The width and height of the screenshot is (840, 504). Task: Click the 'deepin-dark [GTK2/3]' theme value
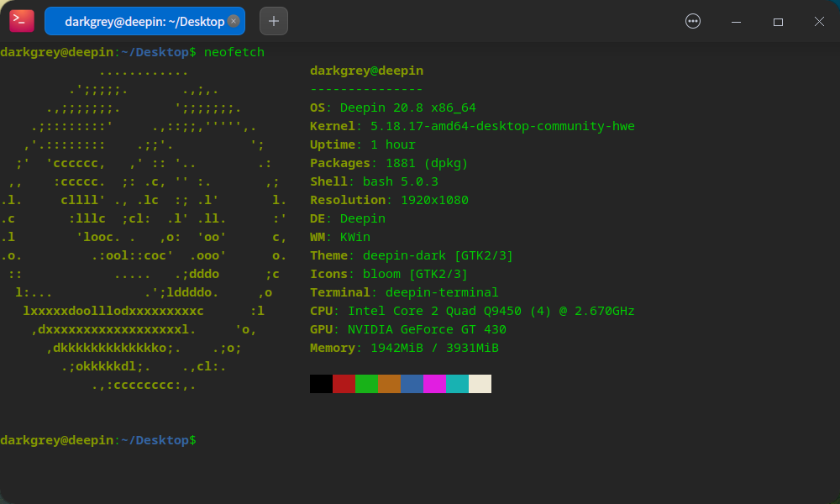(438, 255)
